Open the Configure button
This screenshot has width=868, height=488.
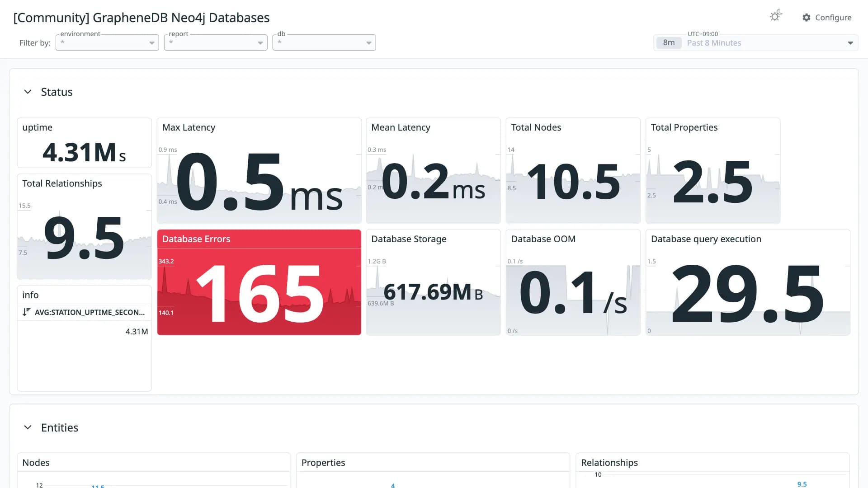click(x=827, y=18)
